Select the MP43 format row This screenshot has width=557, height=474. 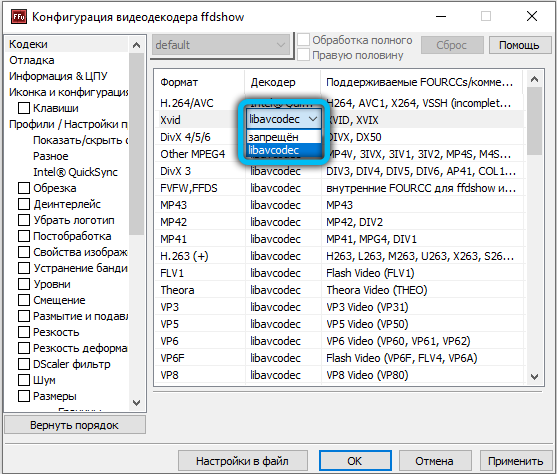339,205
